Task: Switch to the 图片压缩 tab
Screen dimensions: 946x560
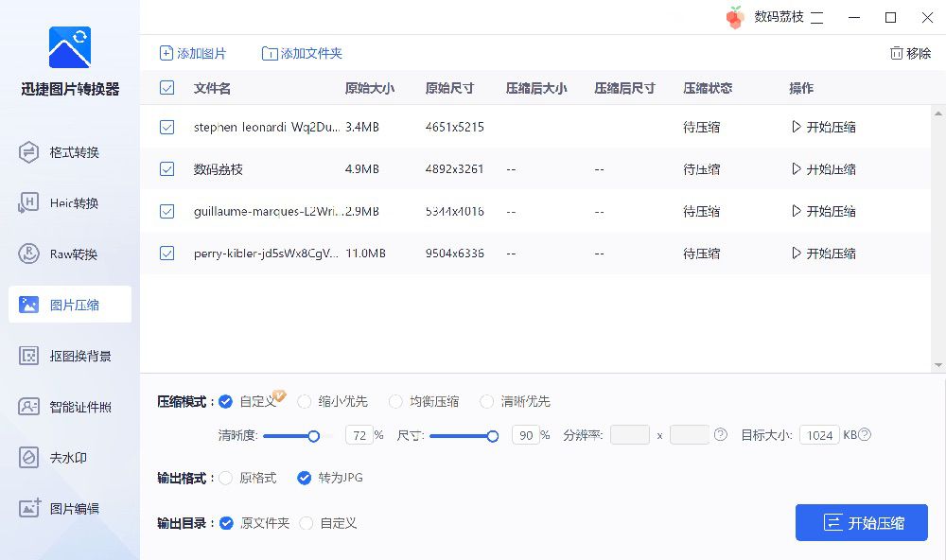Action: point(70,305)
